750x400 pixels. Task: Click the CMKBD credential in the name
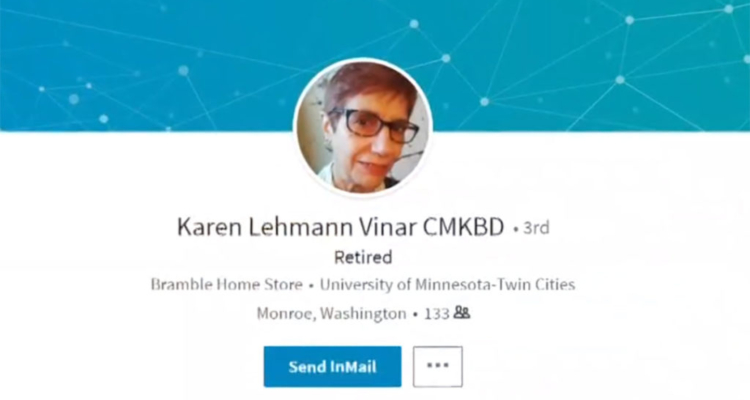click(463, 227)
